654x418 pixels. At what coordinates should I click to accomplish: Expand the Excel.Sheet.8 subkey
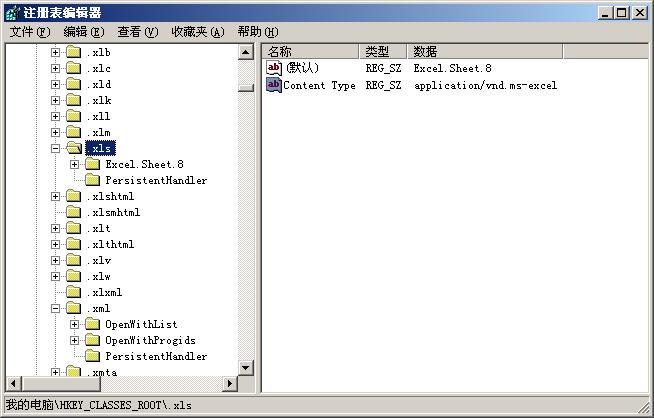[75, 164]
